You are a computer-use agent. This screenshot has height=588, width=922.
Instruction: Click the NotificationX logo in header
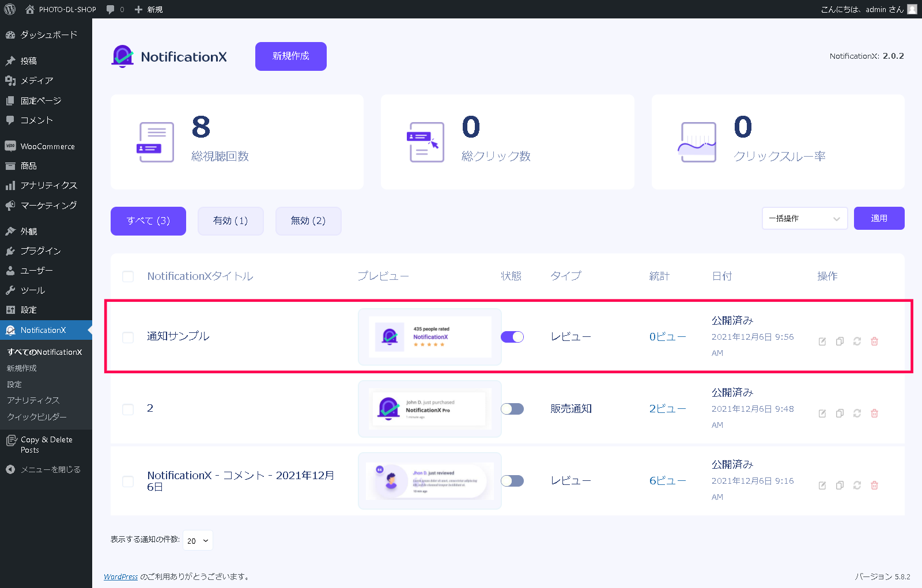pyautogui.click(x=169, y=56)
